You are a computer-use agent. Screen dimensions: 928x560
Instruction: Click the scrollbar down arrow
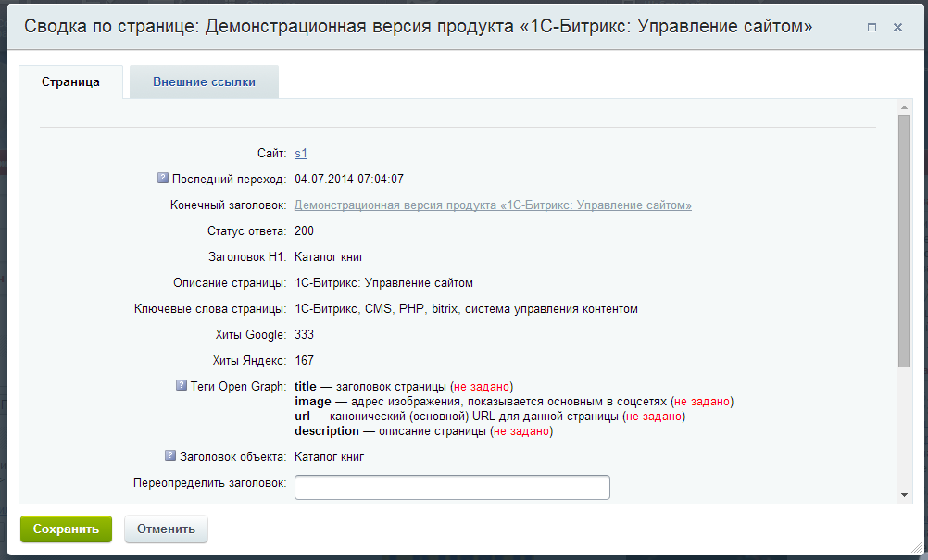[x=904, y=495]
